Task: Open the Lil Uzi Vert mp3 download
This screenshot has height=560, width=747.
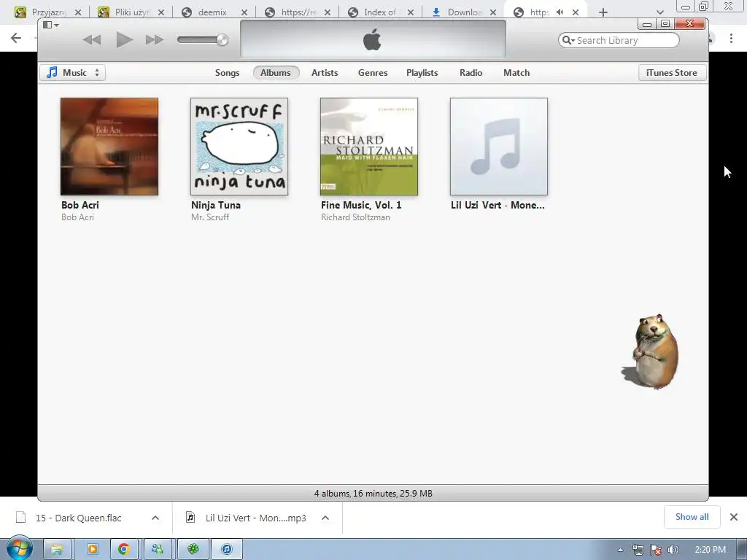Action: coord(247,518)
